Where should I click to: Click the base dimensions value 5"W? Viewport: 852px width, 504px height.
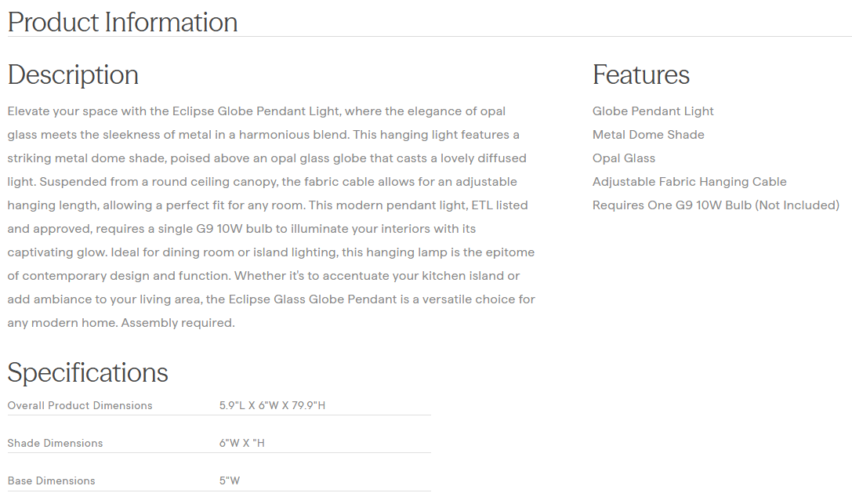pos(230,480)
